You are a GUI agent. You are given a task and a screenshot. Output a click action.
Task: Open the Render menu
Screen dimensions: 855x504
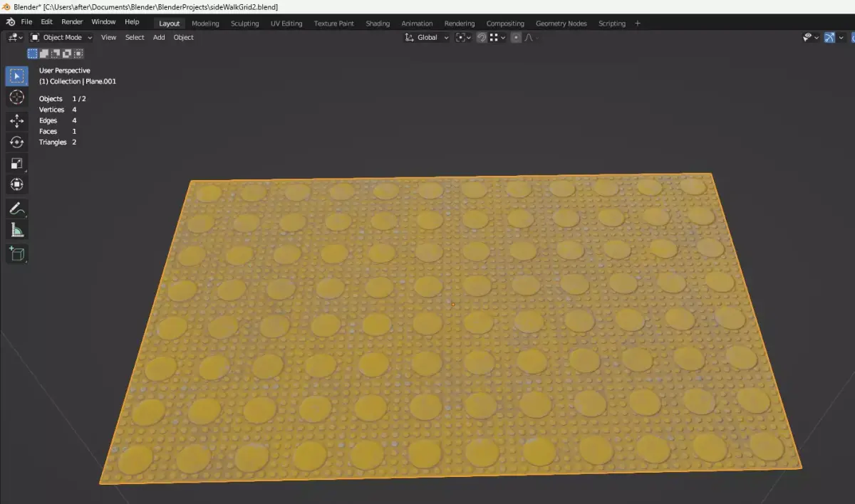point(72,22)
